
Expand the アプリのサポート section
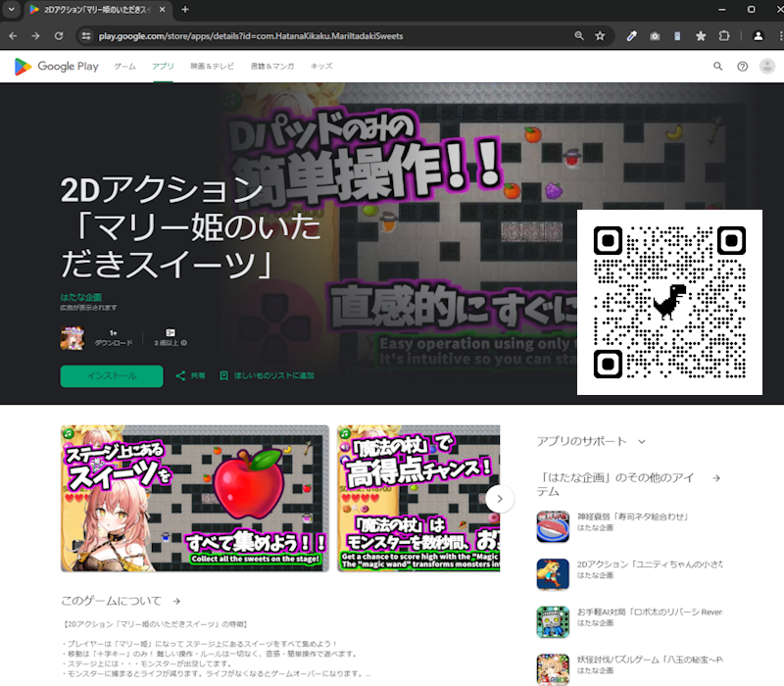642,442
